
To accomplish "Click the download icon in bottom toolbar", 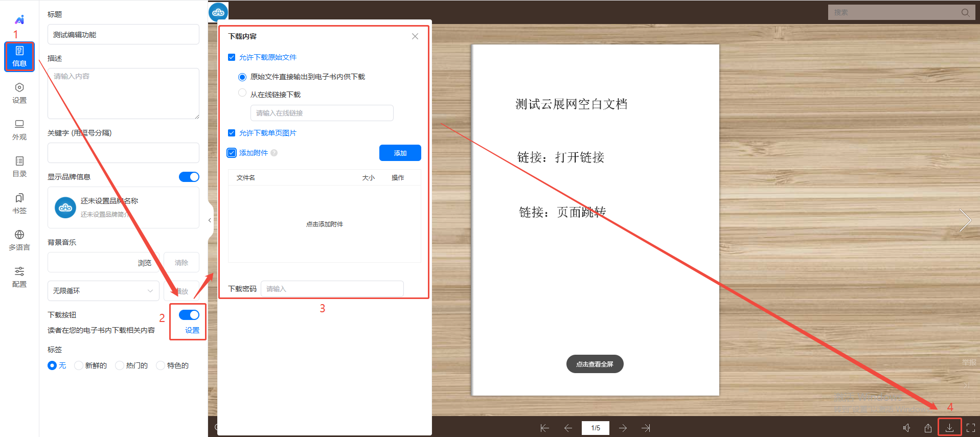I will pyautogui.click(x=949, y=428).
